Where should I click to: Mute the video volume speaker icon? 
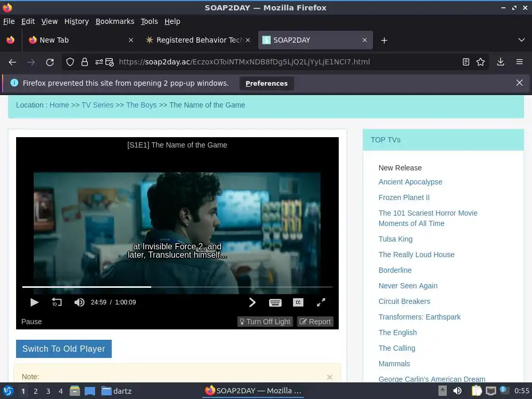click(x=79, y=302)
